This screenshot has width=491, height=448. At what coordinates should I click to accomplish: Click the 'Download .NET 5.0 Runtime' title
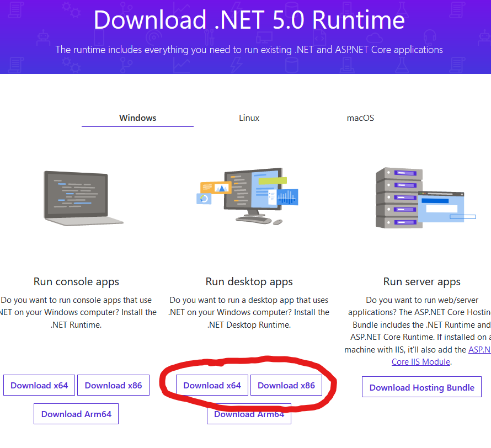click(x=249, y=20)
